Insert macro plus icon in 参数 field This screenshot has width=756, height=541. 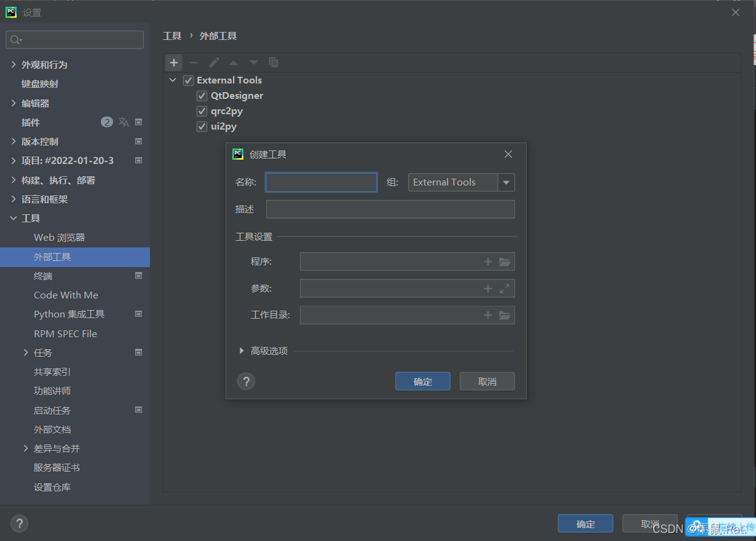point(488,289)
